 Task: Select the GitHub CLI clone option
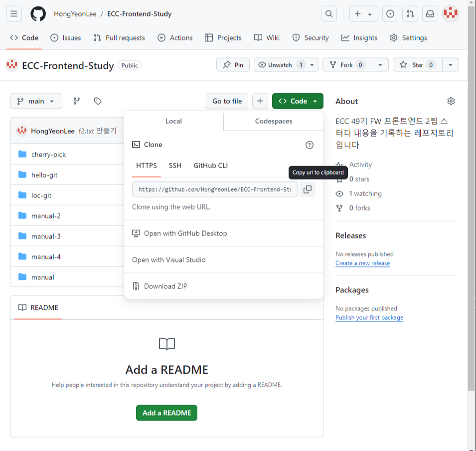211,166
